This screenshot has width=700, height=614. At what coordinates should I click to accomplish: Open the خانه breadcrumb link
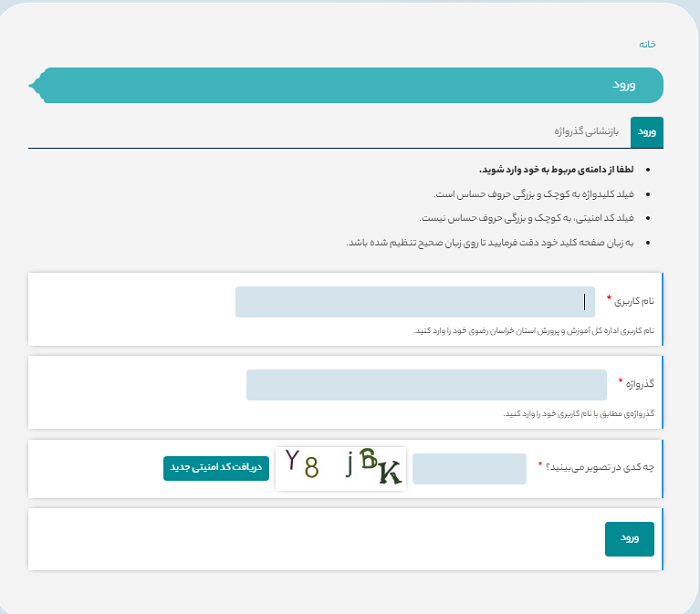pyautogui.click(x=647, y=44)
